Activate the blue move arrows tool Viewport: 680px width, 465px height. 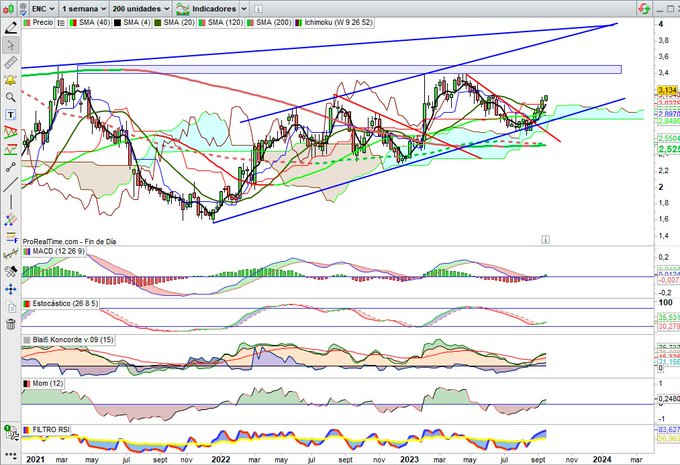[x=10, y=289]
